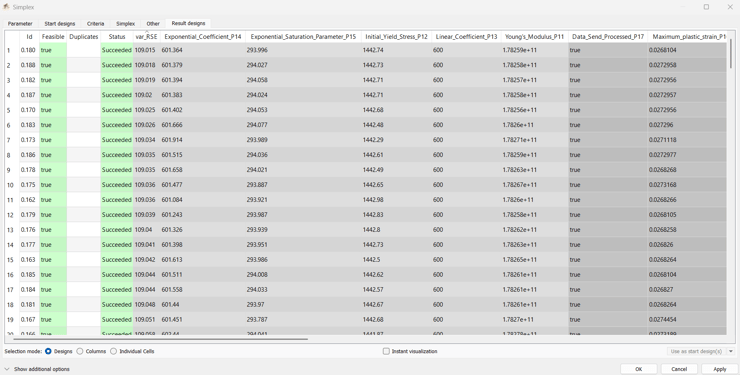The height and width of the screenshot is (375, 740).
Task: Open the Criteria tab
Action: coord(95,24)
